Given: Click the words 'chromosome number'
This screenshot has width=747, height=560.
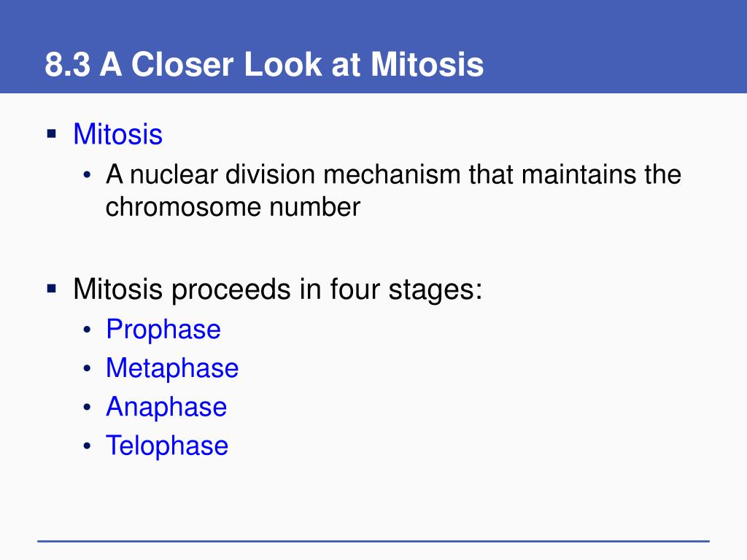Looking at the screenshot, I should 233,207.
